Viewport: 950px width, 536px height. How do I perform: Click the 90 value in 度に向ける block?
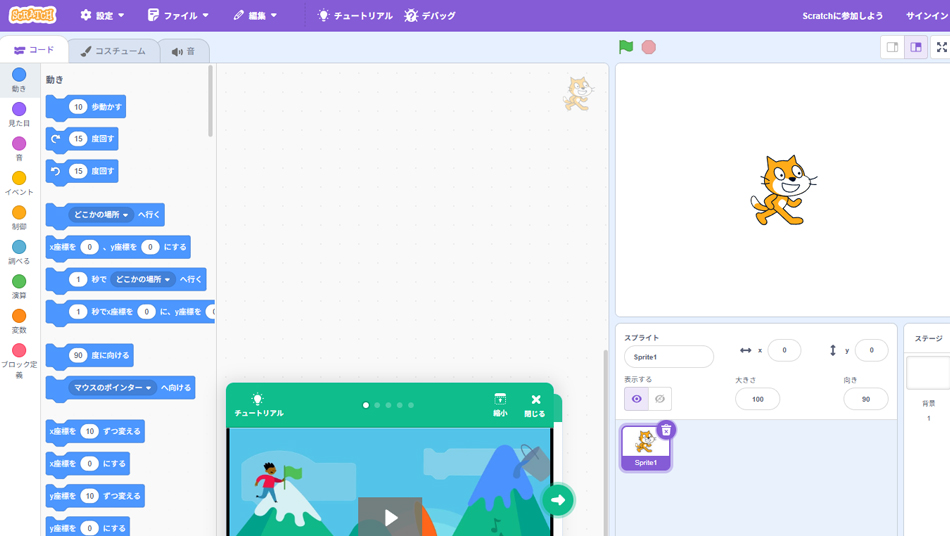pos(78,356)
